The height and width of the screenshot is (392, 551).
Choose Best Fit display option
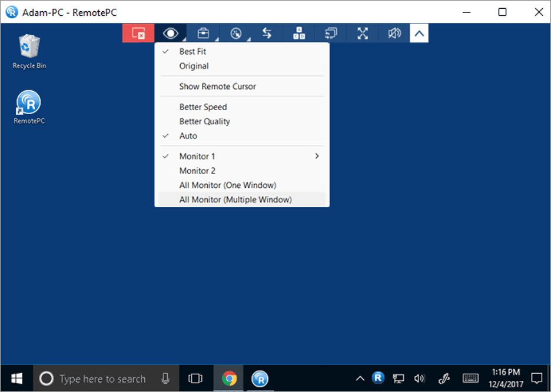tap(194, 51)
